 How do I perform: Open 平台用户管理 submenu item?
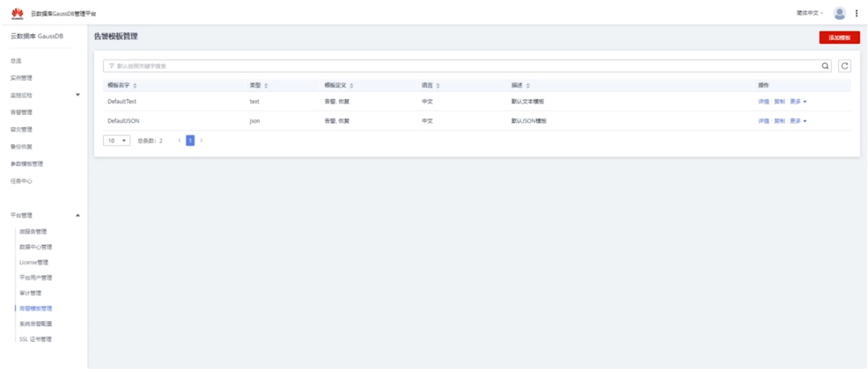pos(36,277)
